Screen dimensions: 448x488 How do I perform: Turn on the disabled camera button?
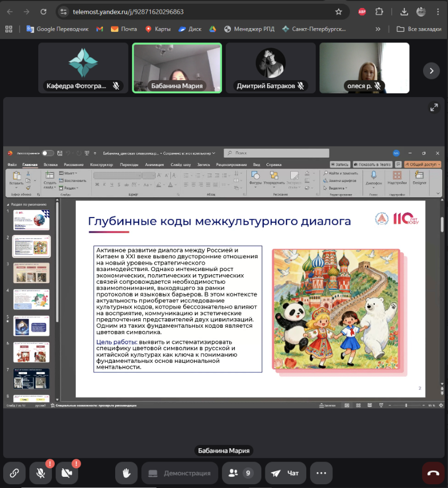67,473
